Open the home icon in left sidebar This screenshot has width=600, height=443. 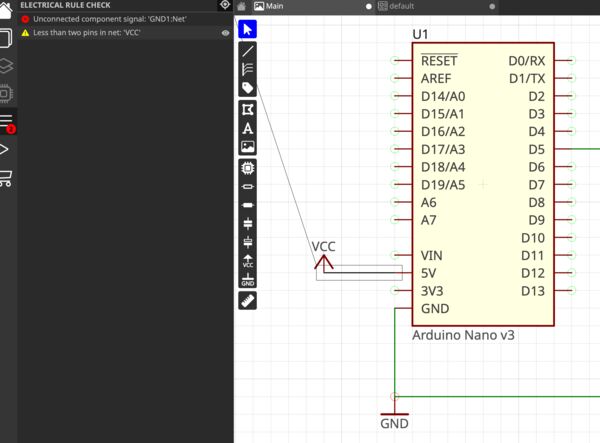(x=5, y=10)
